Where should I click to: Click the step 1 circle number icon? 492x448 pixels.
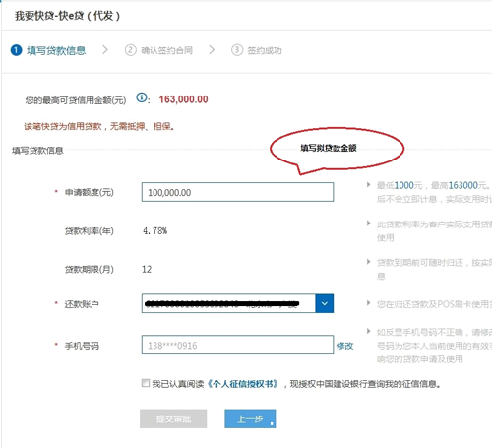[x=16, y=50]
